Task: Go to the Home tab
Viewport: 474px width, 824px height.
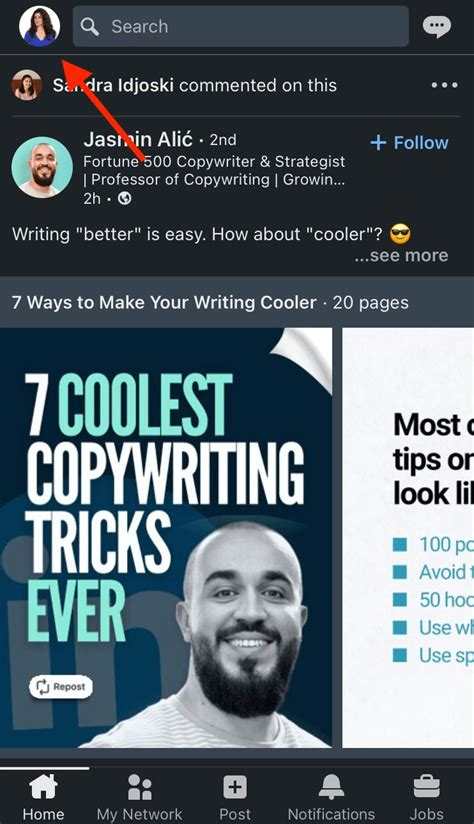Action: (x=44, y=797)
